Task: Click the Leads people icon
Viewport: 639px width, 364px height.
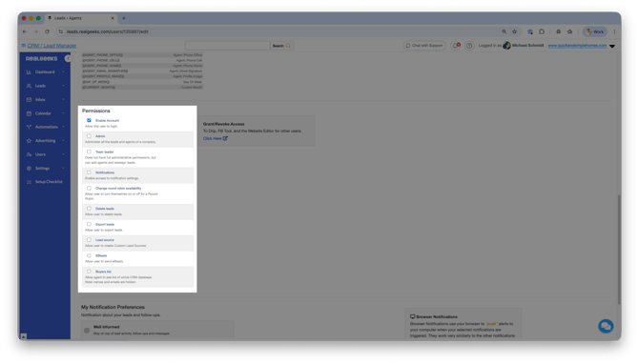Action: [29, 86]
